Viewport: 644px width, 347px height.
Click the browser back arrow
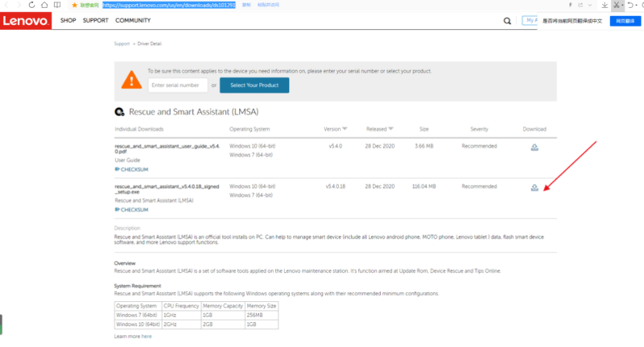point(6,5)
